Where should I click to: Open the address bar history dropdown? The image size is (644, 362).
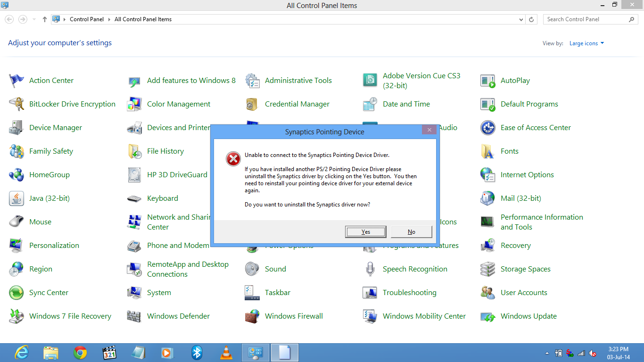pos(521,19)
